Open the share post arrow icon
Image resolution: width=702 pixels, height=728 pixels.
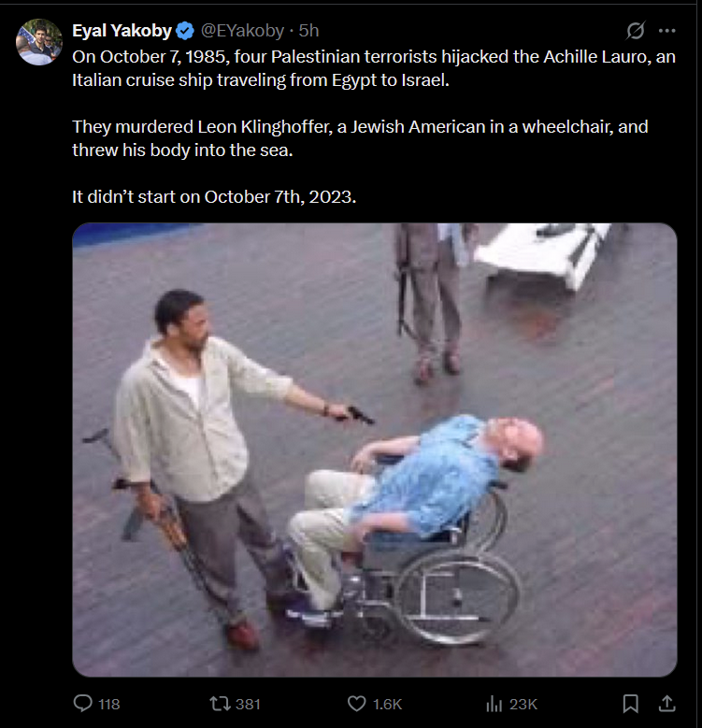[666, 704]
